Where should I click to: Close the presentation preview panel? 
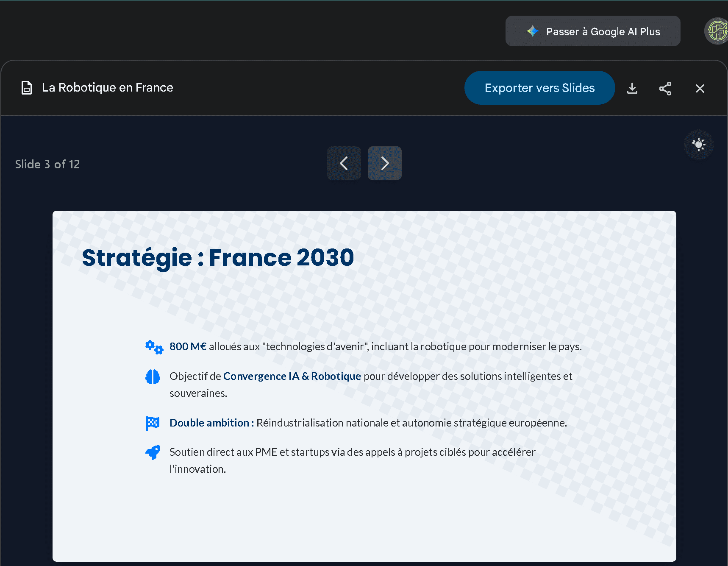click(700, 88)
